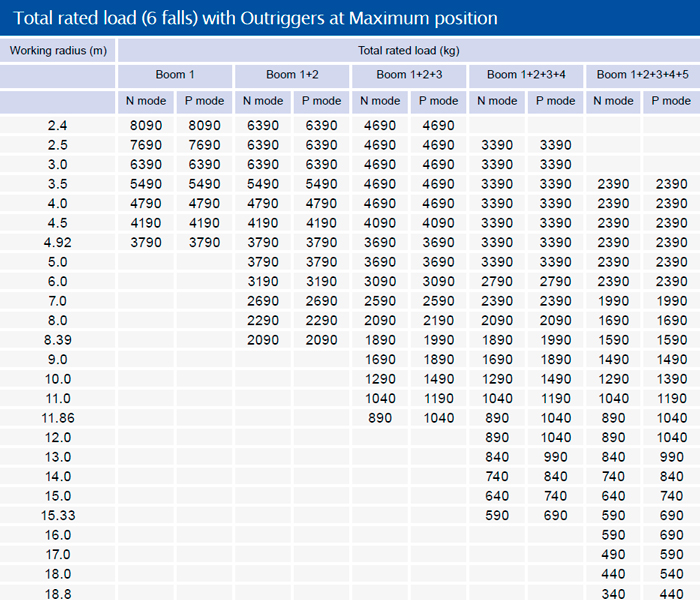The width and height of the screenshot is (700, 600).
Task: Click the 11.86 working radius row label
Action: click(x=58, y=418)
